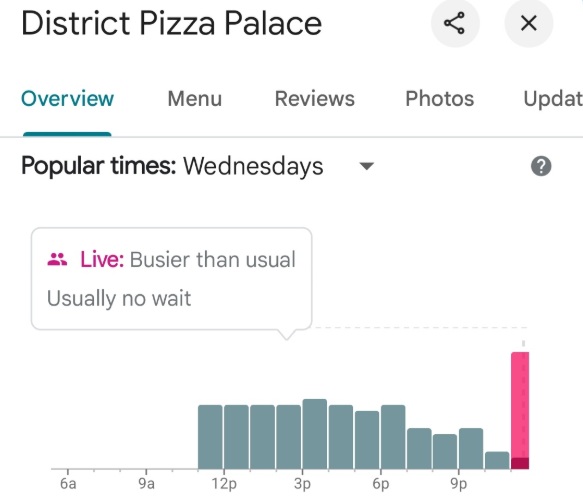Select the Overview tab
583x501 pixels.
67,99
